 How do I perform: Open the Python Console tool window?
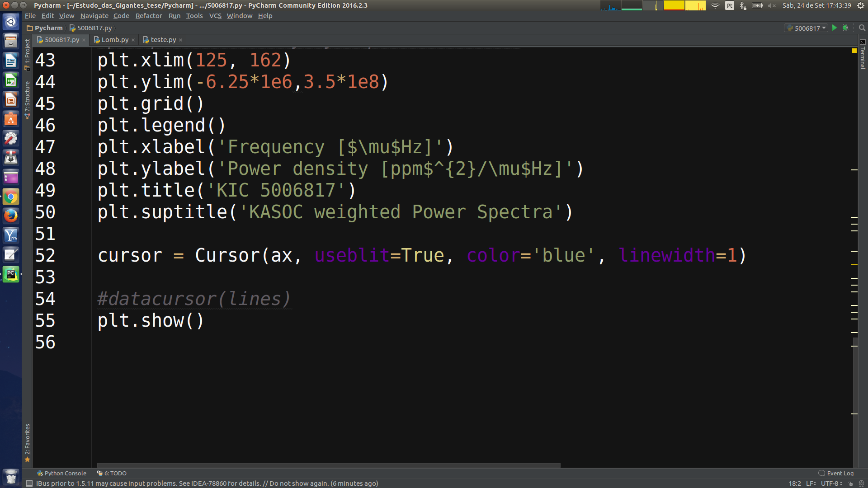pyautogui.click(x=61, y=473)
